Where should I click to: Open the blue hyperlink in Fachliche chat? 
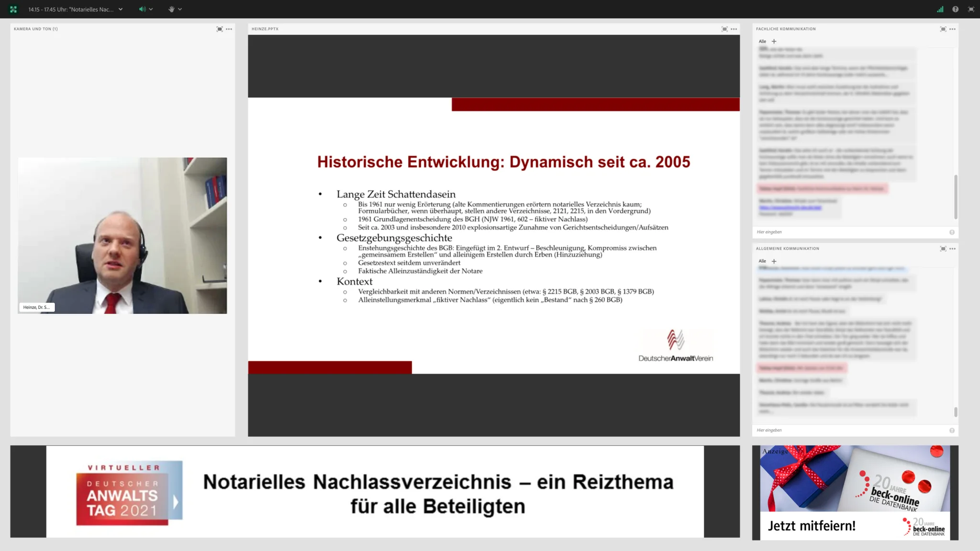click(790, 208)
